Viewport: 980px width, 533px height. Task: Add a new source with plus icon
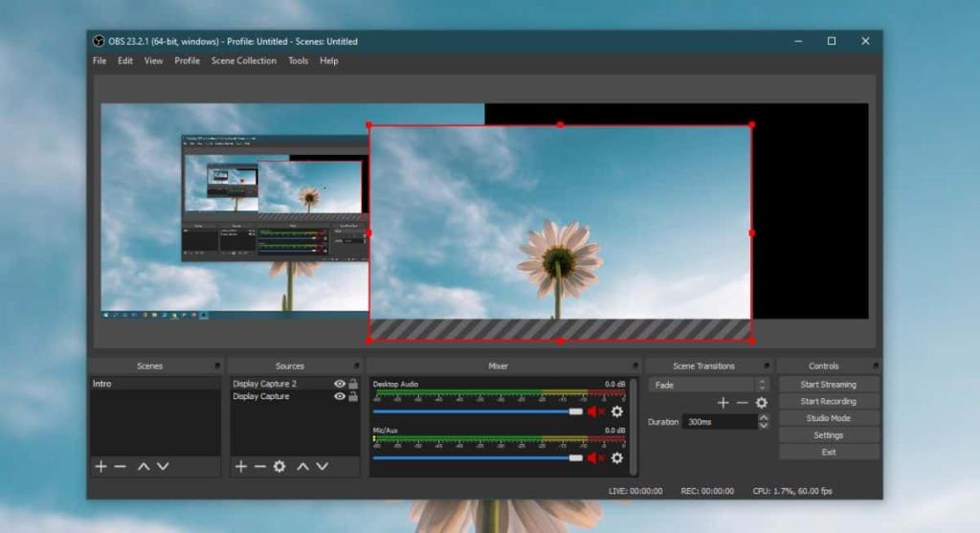(241, 466)
